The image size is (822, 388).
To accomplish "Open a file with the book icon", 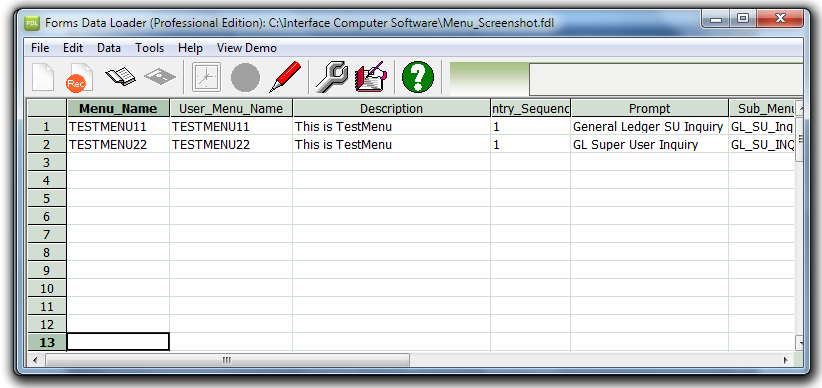I will [x=120, y=77].
